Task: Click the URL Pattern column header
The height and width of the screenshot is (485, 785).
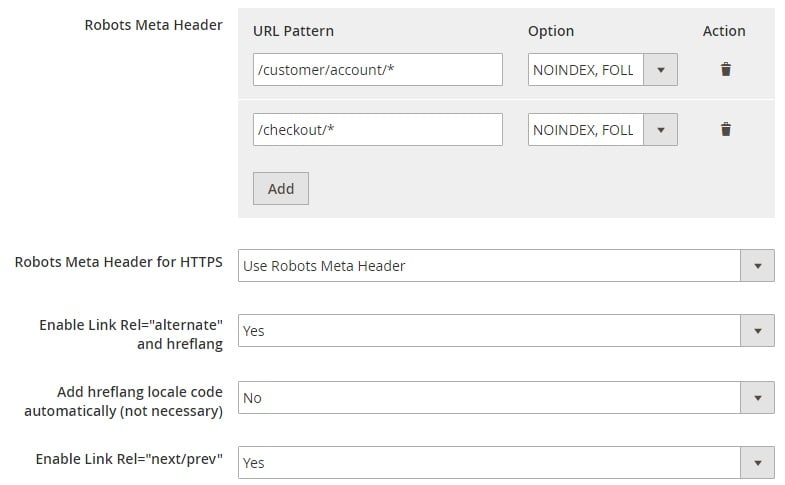Action: click(x=293, y=31)
